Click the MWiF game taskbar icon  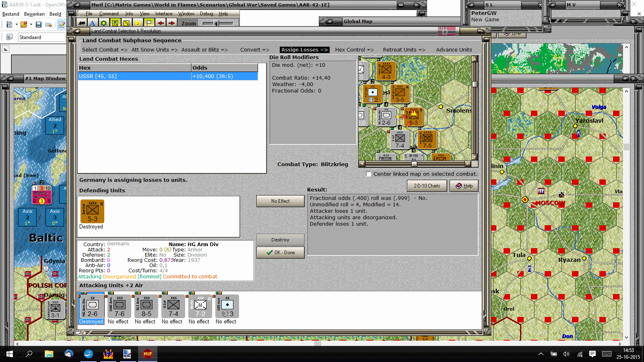(148, 354)
